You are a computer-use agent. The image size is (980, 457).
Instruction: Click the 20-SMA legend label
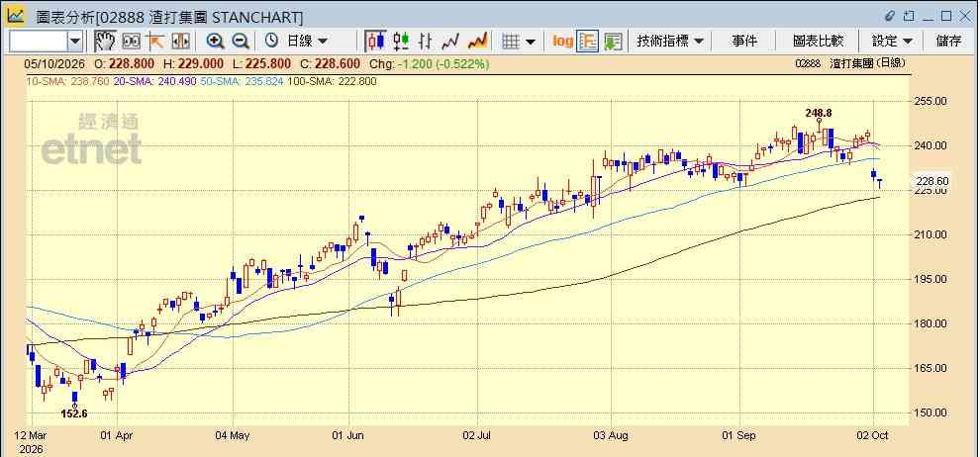(155, 81)
